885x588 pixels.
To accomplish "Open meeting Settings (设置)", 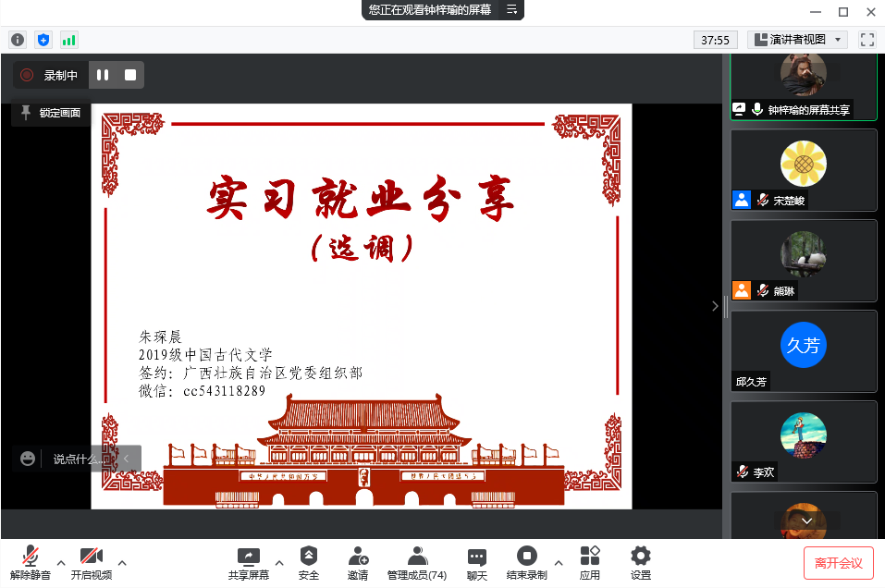I will [x=640, y=562].
